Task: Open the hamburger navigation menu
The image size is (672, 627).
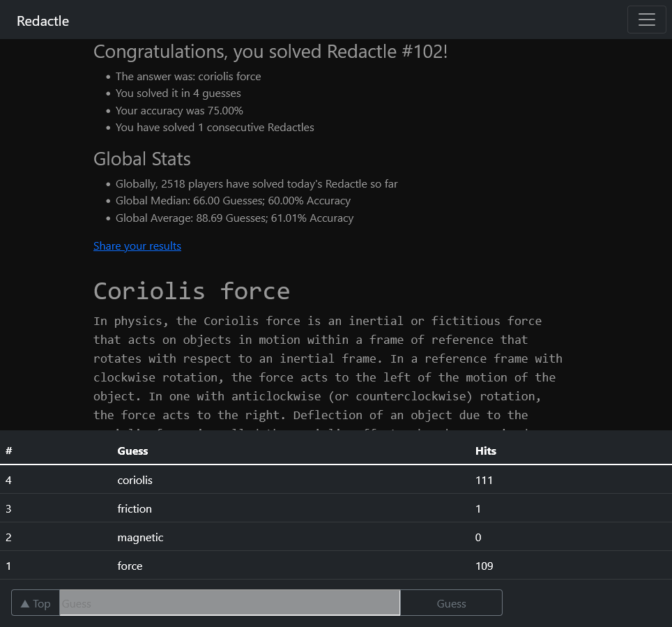Action: click(646, 20)
